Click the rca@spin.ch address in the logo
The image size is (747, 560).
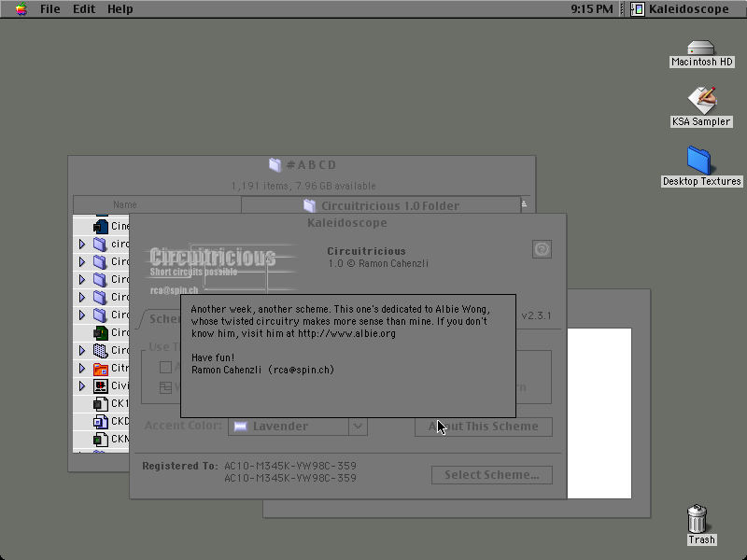[174, 290]
